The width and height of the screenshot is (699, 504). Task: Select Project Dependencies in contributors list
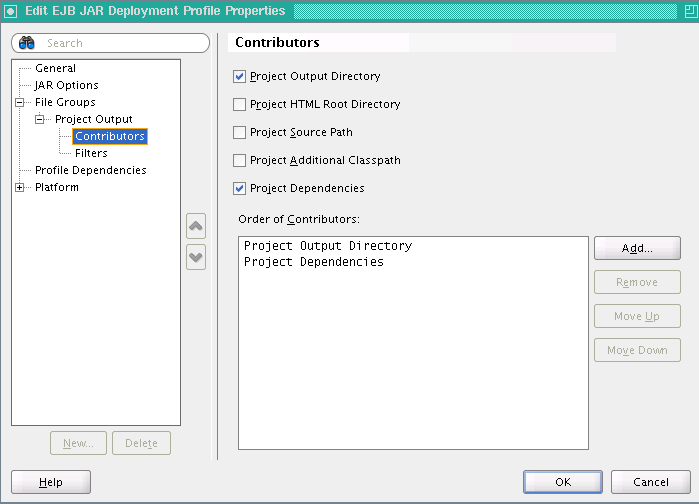(314, 262)
